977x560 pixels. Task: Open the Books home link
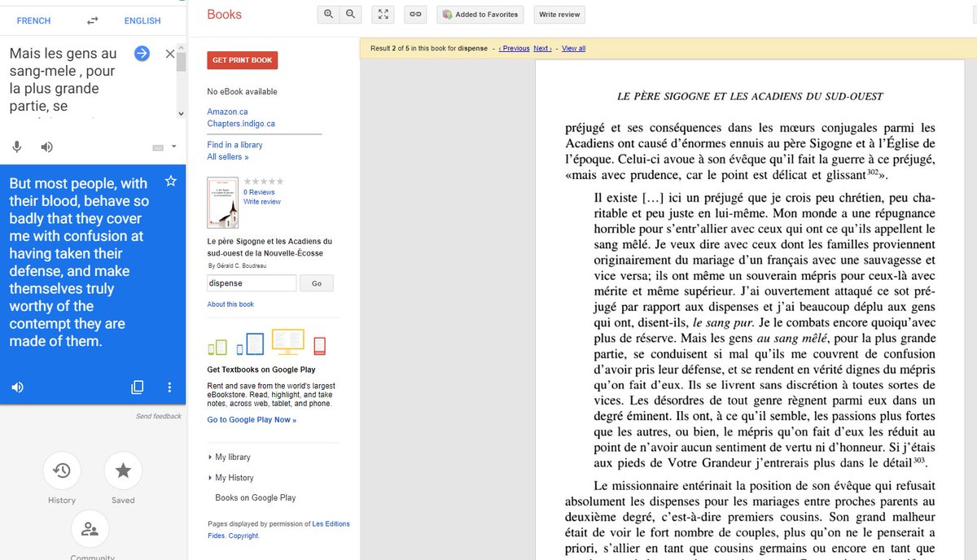[225, 15]
